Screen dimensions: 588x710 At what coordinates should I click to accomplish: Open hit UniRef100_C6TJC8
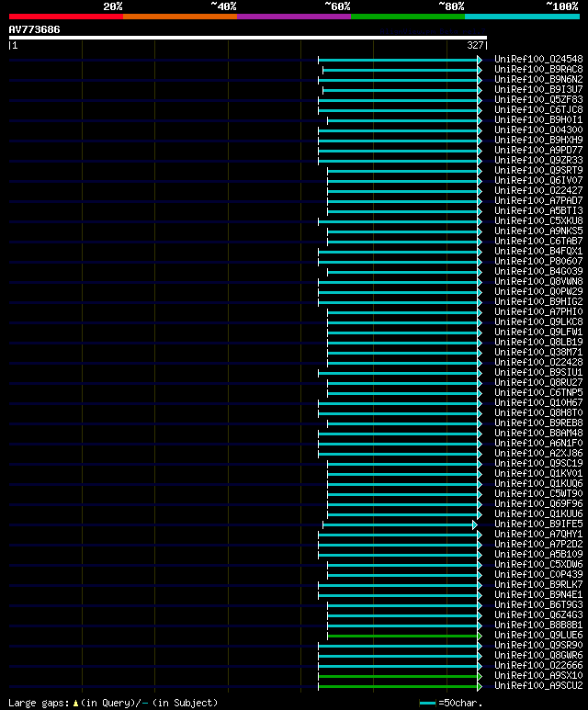click(x=538, y=109)
